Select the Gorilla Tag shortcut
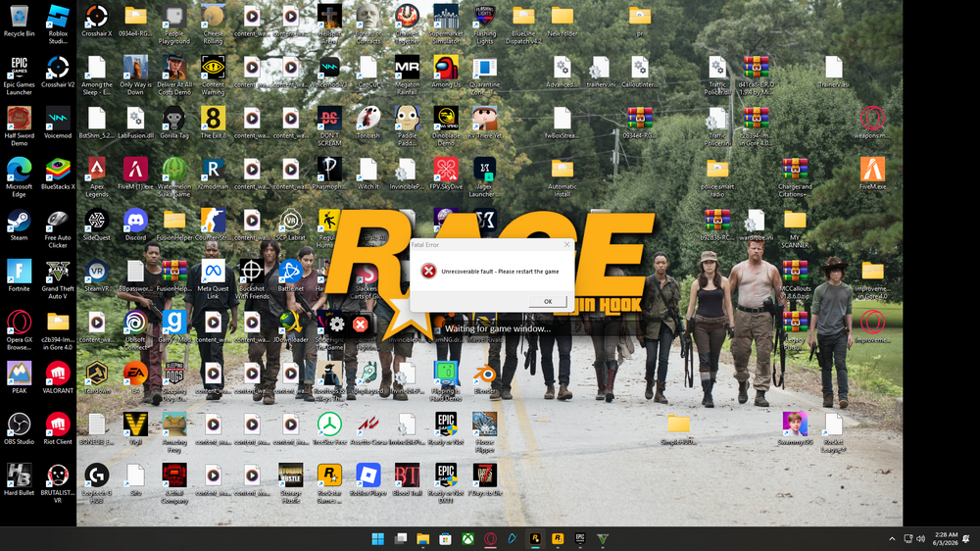The image size is (980, 551). 174,124
